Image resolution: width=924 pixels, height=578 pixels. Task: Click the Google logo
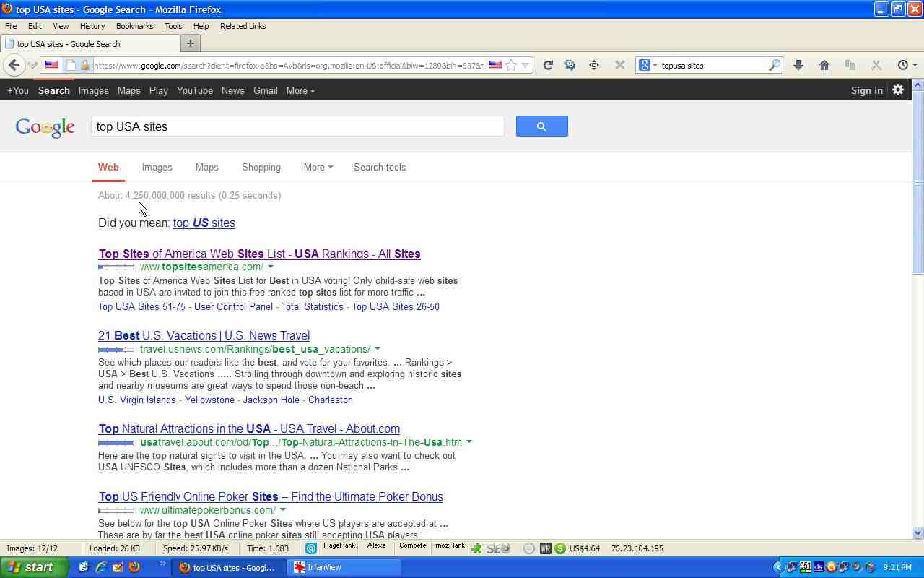[x=45, y=127]
